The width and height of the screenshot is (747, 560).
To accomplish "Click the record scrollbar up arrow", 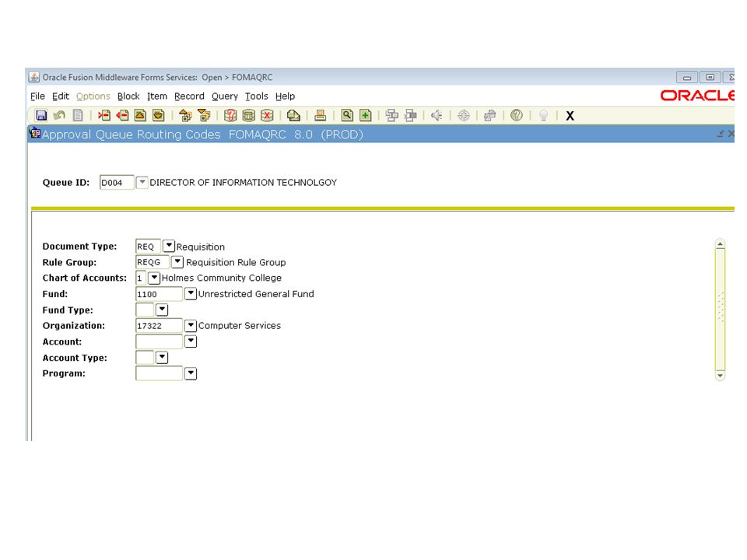I will pyautogui.click(x=721, y=244).
